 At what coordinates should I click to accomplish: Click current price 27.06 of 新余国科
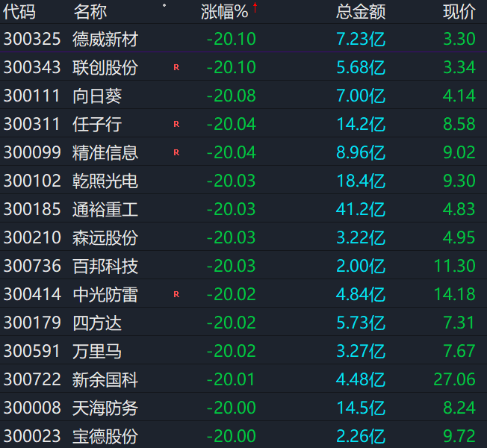[x=454, y=379]
